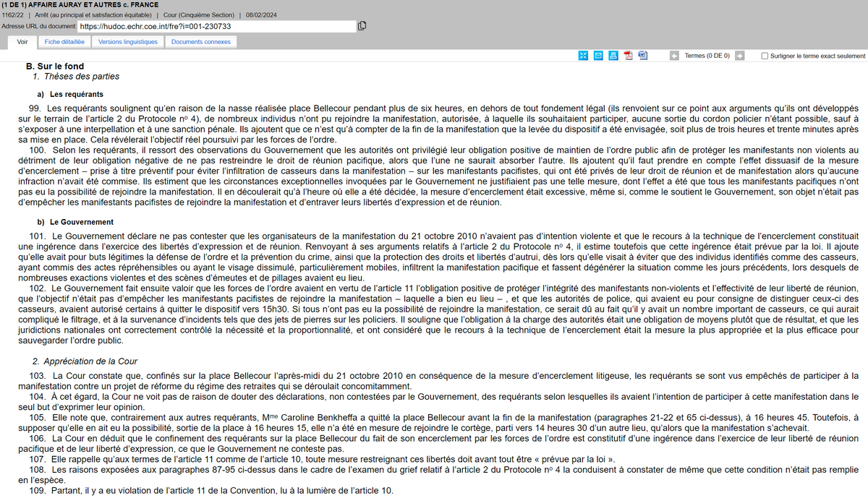868x501 pixels.
Task: Click paragraph number 102
Action: pos(38,288)
